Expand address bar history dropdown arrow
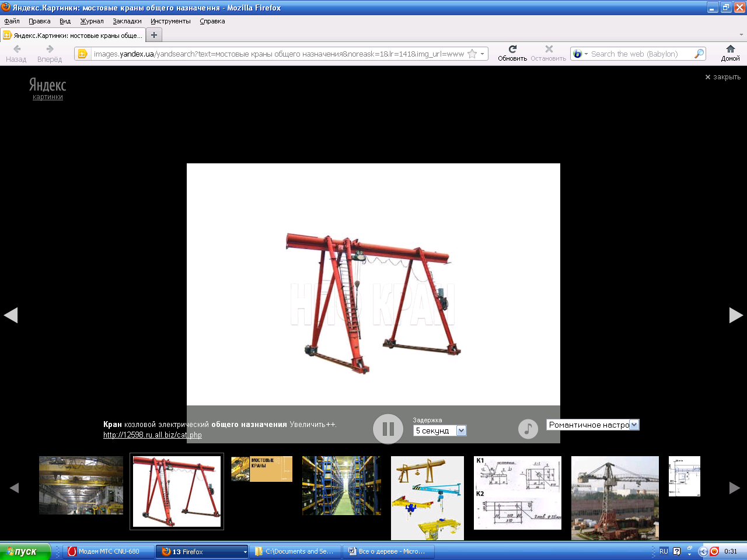 pos(483,54)
